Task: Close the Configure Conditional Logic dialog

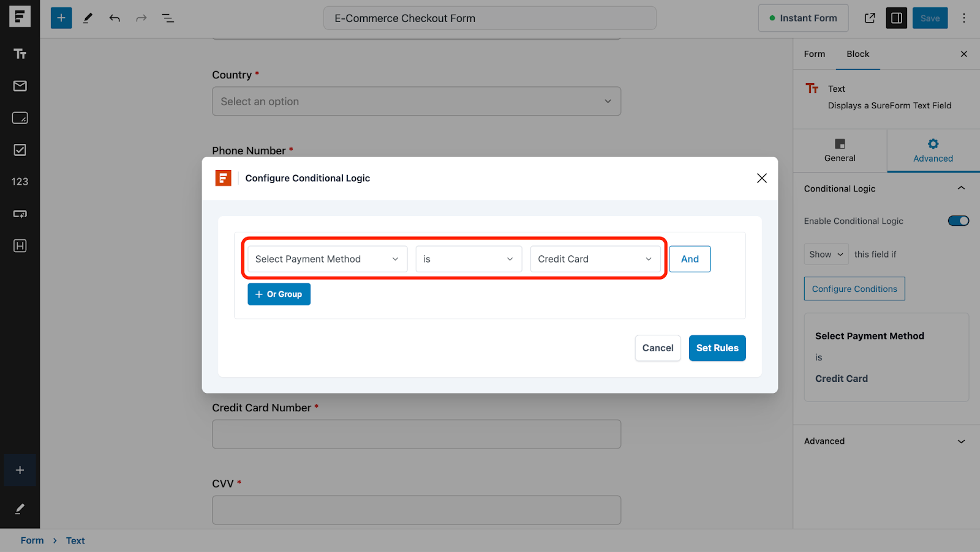Action: (761, 178)
